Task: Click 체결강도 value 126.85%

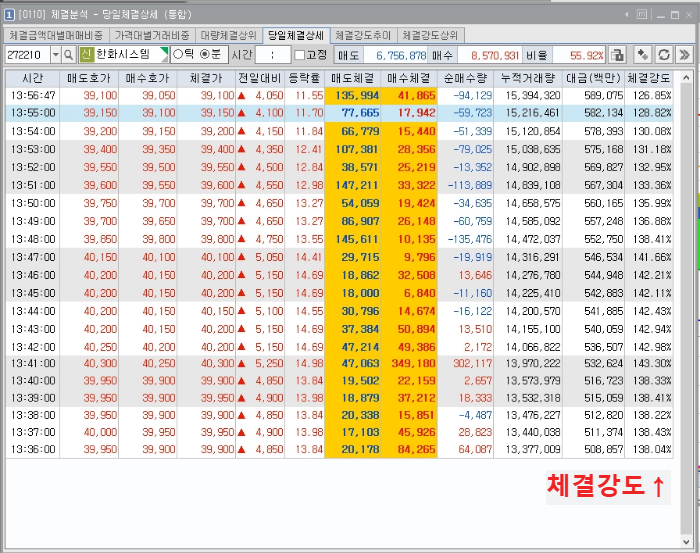Action: [652, 96]
